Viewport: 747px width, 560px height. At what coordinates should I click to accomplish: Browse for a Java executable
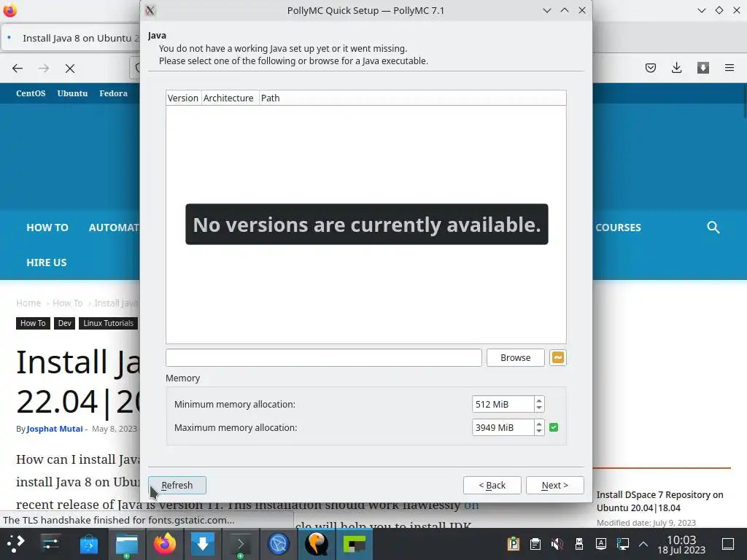click(x=516, y=357)
